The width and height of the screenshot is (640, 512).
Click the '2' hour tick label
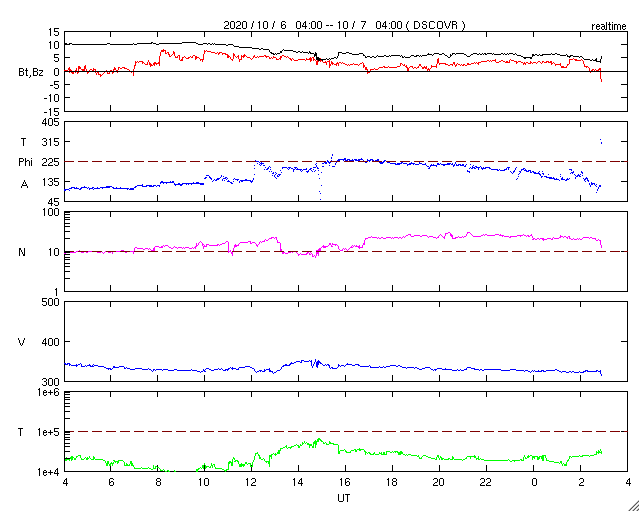580,483
